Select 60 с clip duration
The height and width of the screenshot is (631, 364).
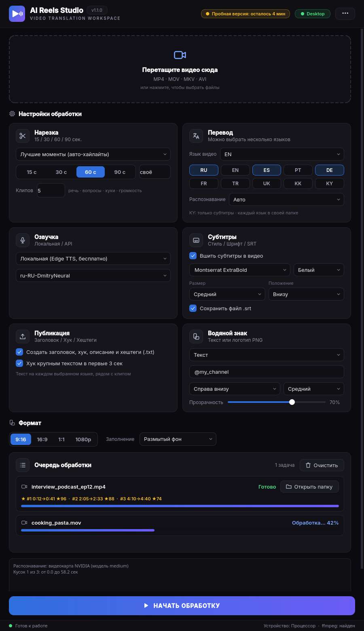click(91, 172)
